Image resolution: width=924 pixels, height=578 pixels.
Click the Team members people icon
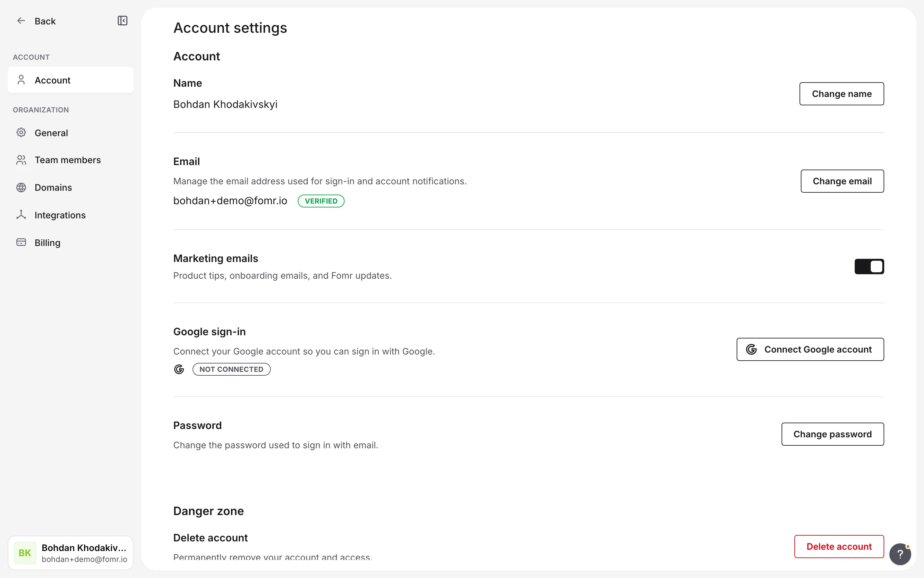[21, 160]
